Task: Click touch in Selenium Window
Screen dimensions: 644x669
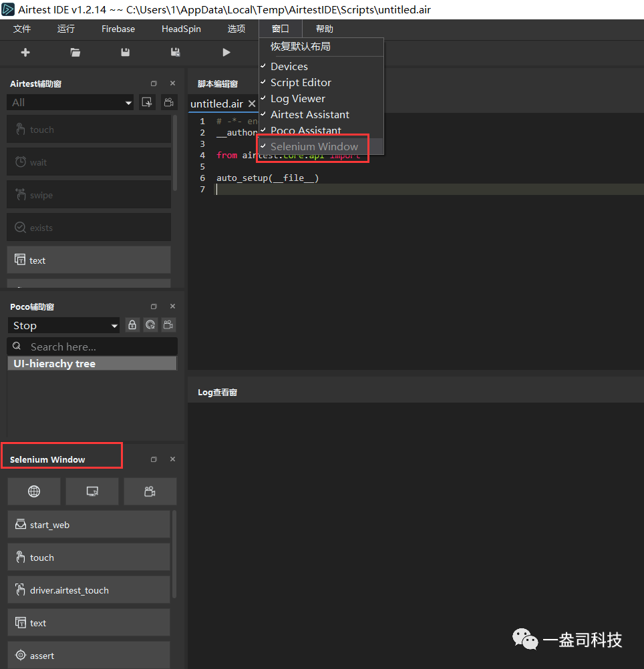Action: [89, 557]
